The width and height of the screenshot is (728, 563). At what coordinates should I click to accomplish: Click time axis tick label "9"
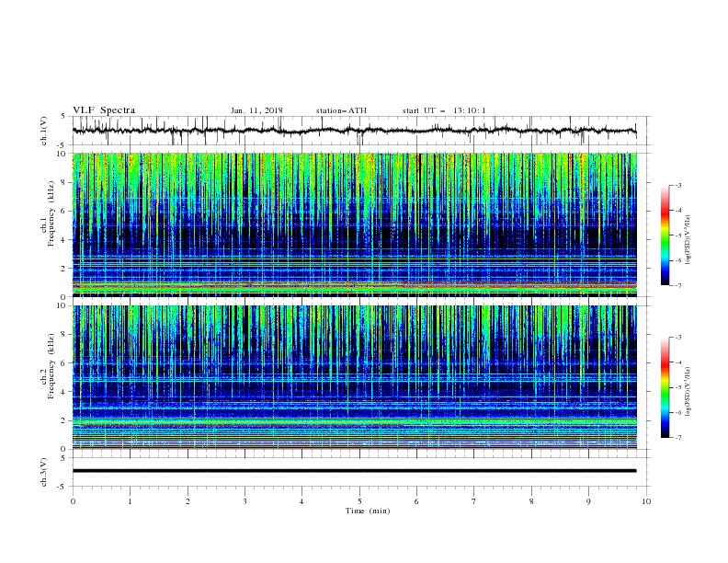coord(588,501)
